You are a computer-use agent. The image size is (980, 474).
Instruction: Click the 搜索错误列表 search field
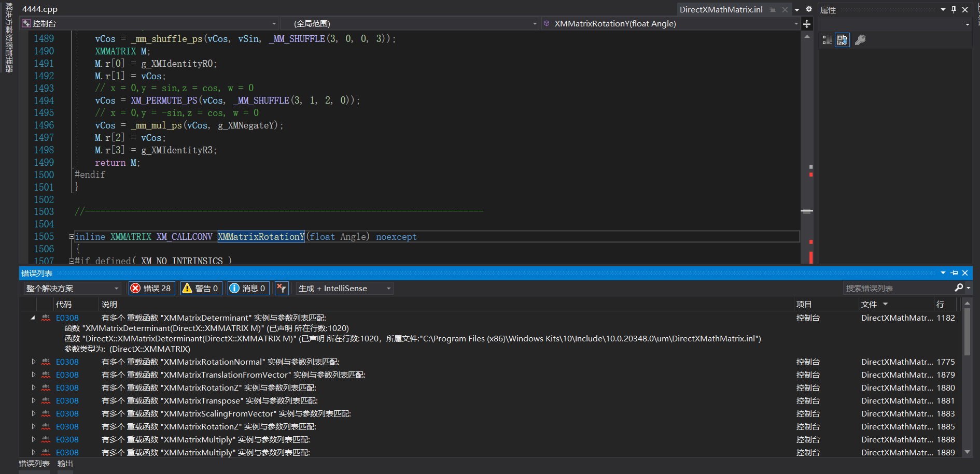(899, 288)
